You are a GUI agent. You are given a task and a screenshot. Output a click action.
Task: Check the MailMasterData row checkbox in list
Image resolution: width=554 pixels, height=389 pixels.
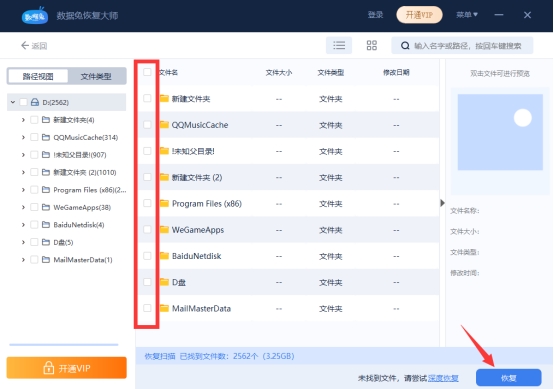[147, 308]
